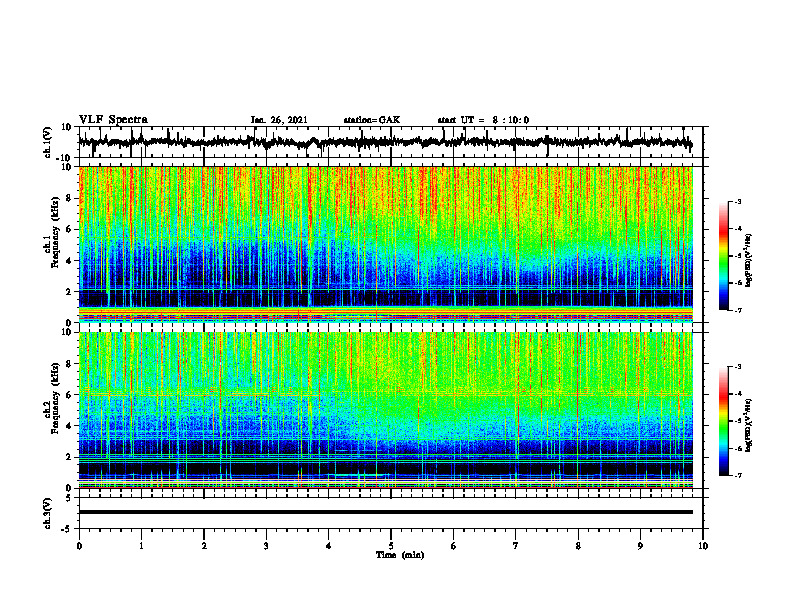Click the ch.1 color scale log(PSD) unit label
The width and height of the screenshot is (792, 612).
tap(749, 261)
